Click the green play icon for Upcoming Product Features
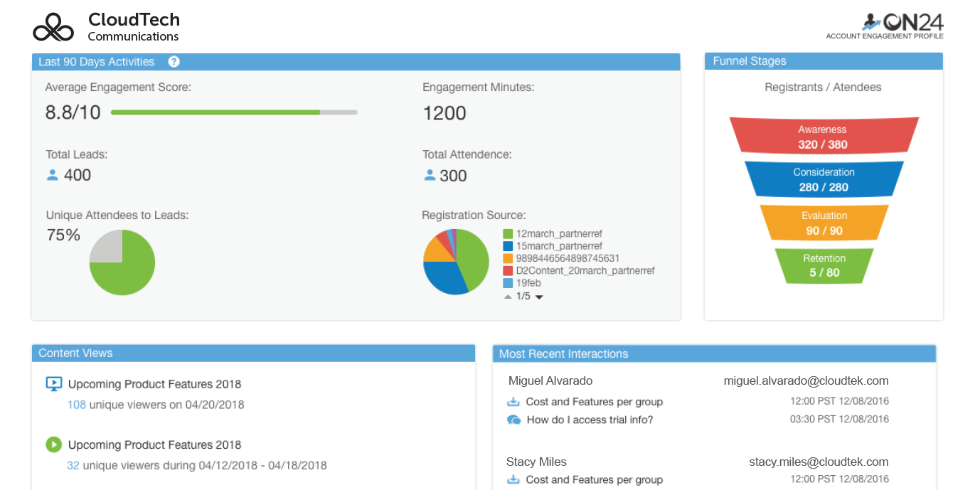Image resolution: width=980 pixels, height=490 pixels. pyautogui.click(x=54, y=444)
